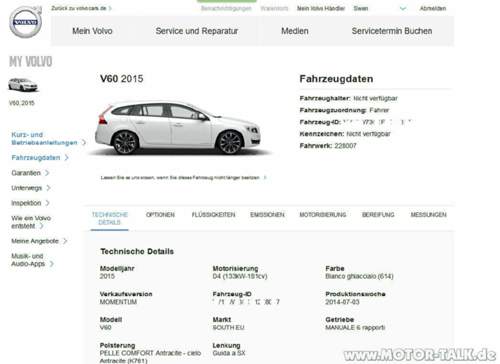Viewport: 500px width, 364px height.
Task: Open Unterwegs in the sidebar
Action: tap(27, 188)
